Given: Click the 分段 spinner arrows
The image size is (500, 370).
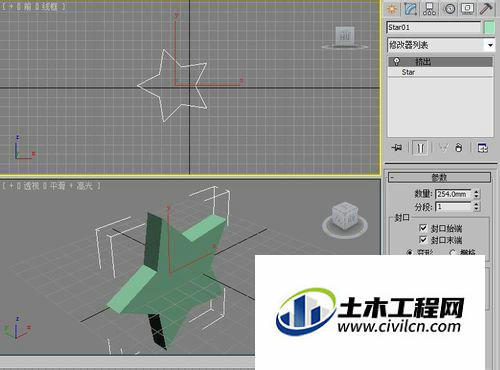Looking at the screenshot, I should pyautogui.click(x=476, y=207).
